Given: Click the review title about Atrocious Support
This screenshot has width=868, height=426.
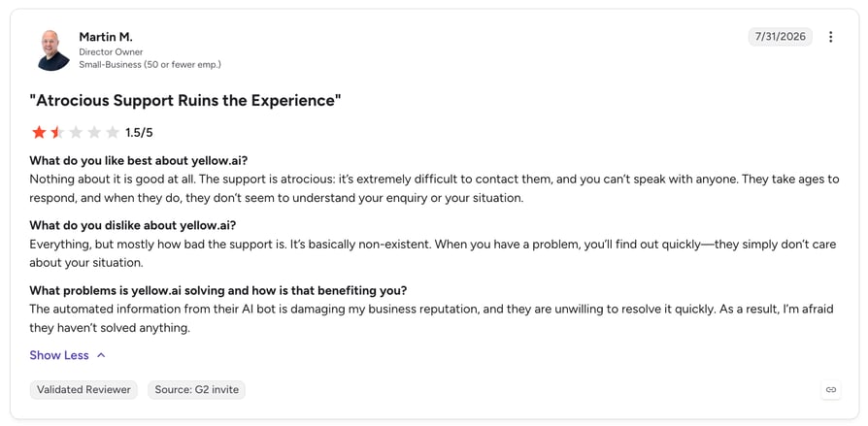Looking at the screenshot, I should point(184,101).
